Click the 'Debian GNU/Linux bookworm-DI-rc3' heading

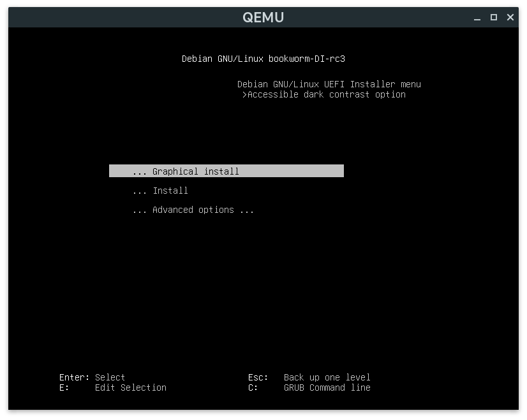tap(263, 59)
